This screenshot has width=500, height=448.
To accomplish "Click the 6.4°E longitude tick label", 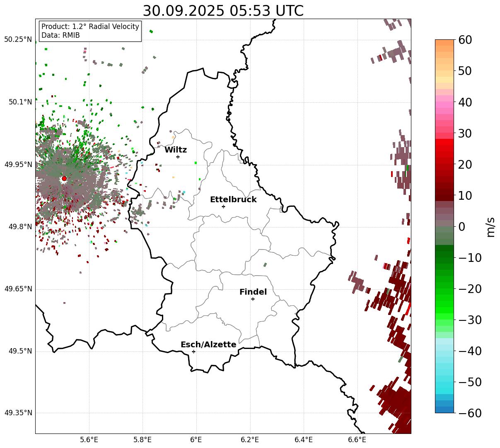I will [x=303, y=440].
